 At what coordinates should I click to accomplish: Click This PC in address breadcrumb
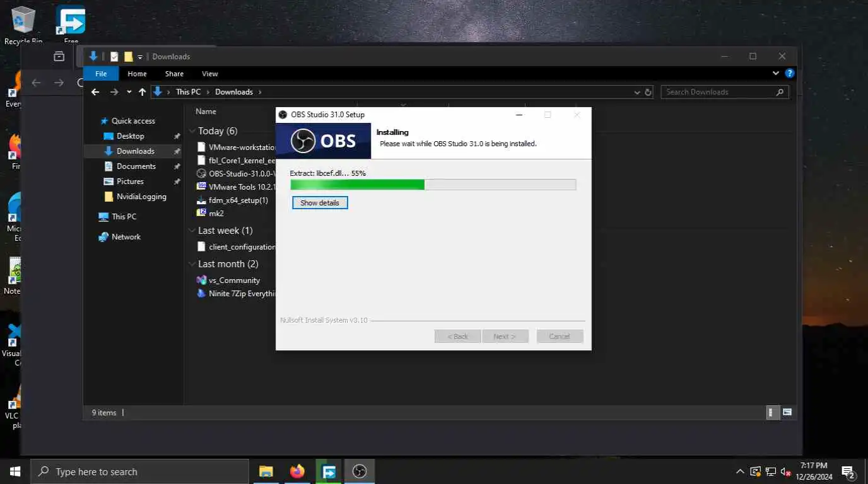coord(188,92)
